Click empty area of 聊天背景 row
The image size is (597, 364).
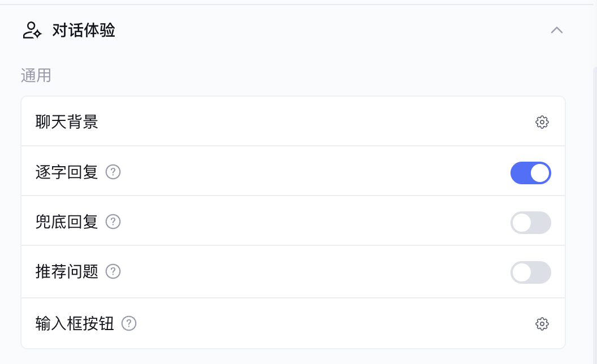(311, 122)
